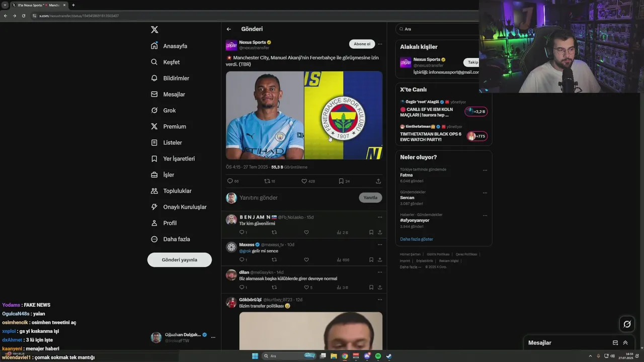The height and width of the screenshot is (362, 644).
Task: Open more options on Maxess reply
Action: tap(380, 245)
